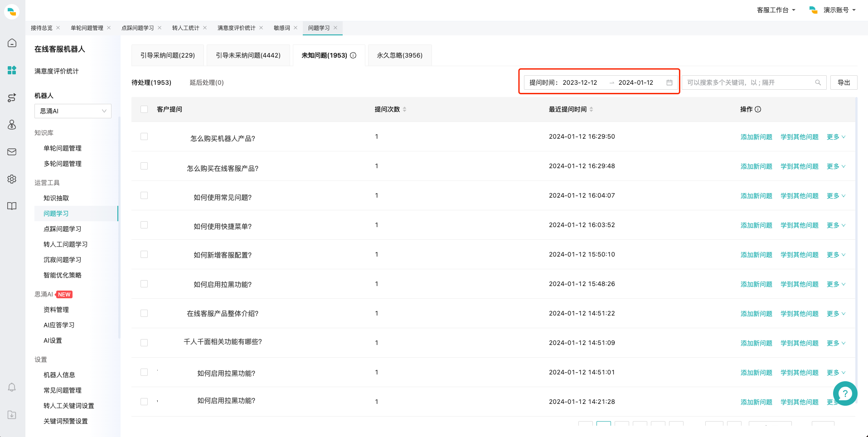Check the row 如何使用快捷菜单?
The width and height of the screenshot is (868, 437).
144,225
